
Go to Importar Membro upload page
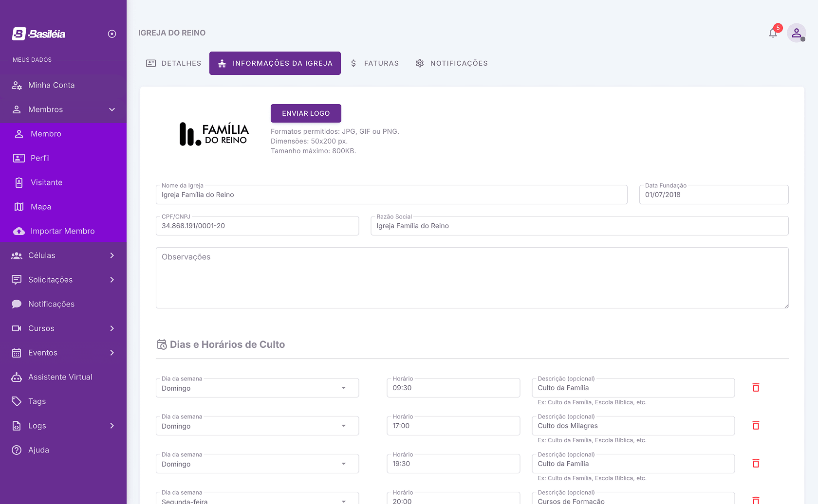(x=62, y=231)
